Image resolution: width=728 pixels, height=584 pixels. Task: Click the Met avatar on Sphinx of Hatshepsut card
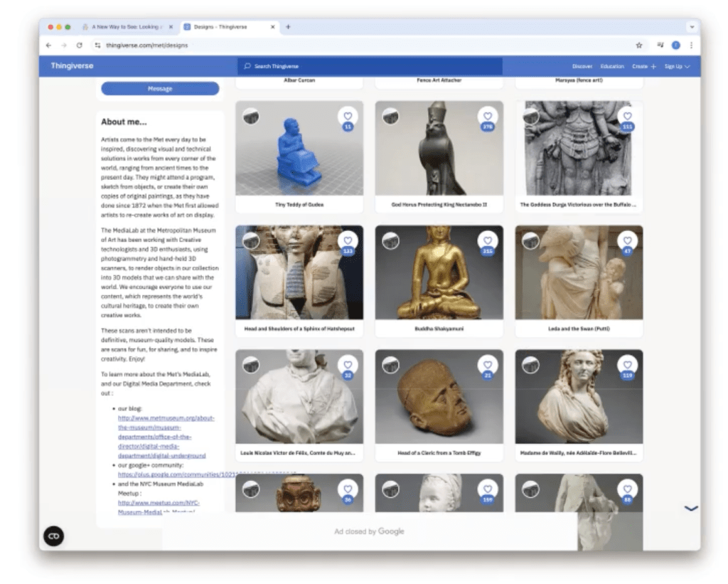[x=251, y=241]
